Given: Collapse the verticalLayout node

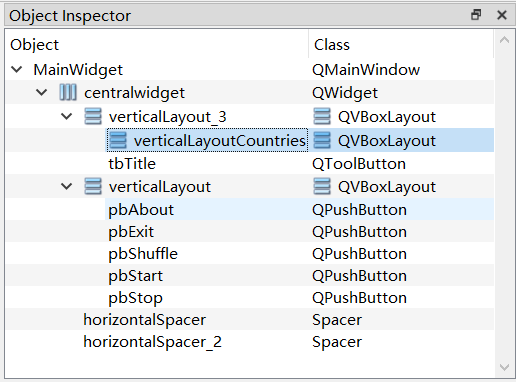Looking at the screenshot, I should click(x=67, y=186).
